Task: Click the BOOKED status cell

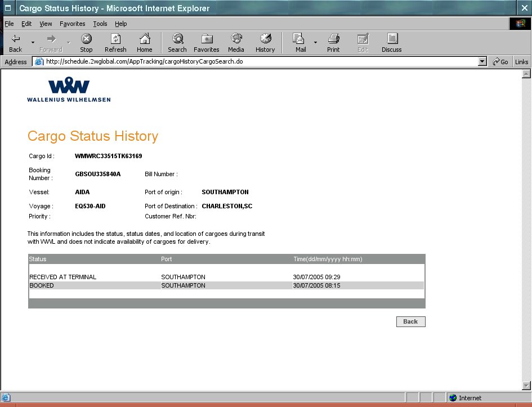Action: point(42,285)
